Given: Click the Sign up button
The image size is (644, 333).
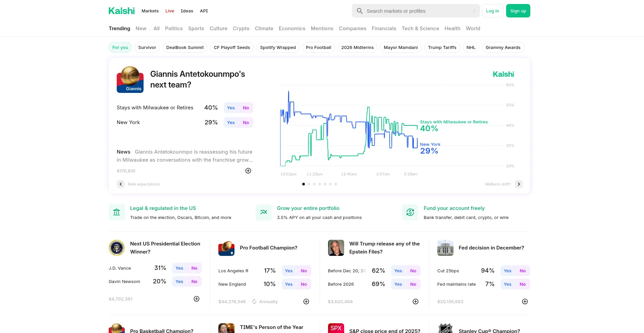Looking at the screenshot, I should coord(518,11).
